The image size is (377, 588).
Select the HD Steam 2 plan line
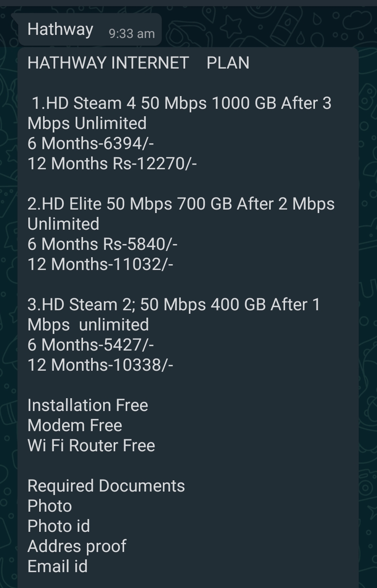coord(174,305)
